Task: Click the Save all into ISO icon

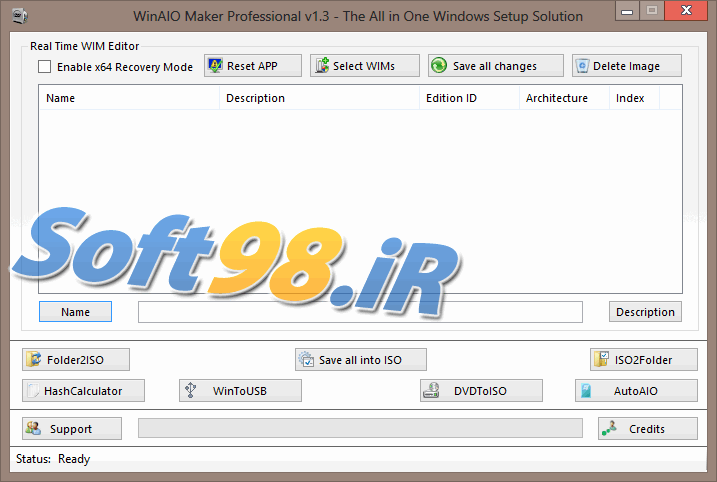Action: tap(306, 359)
